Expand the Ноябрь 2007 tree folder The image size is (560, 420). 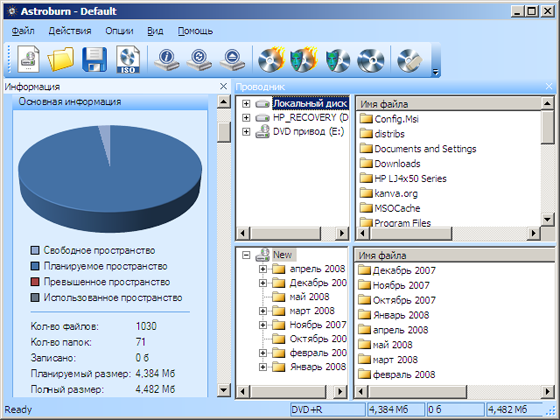tap(263, 325)
